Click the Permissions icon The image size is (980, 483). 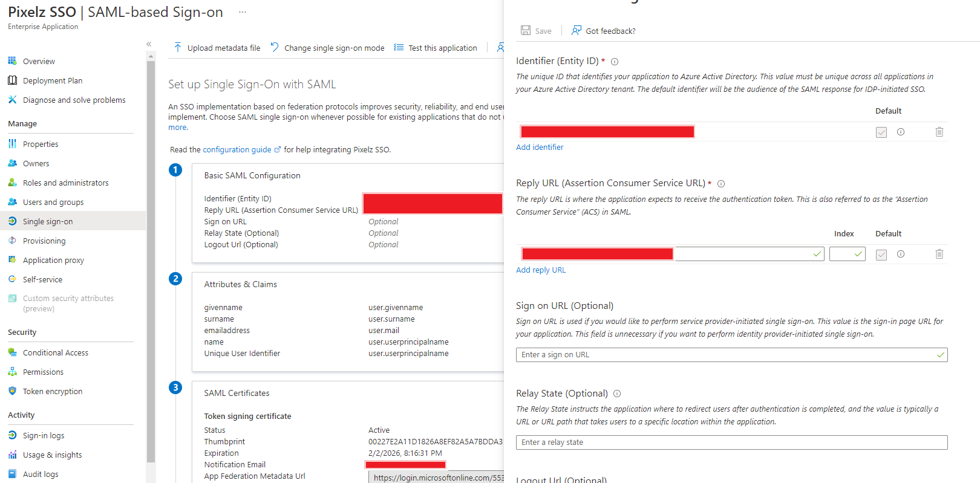12,372
